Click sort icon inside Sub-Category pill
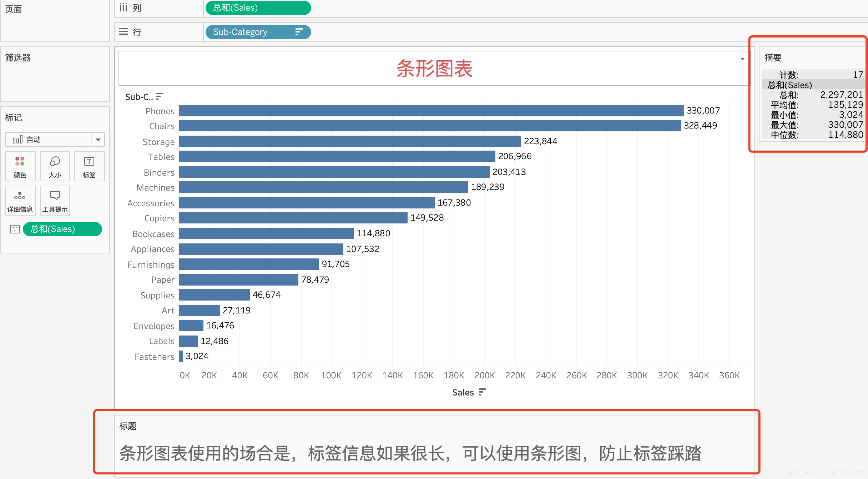Screen dimensions: 868x479 (299, 32)
